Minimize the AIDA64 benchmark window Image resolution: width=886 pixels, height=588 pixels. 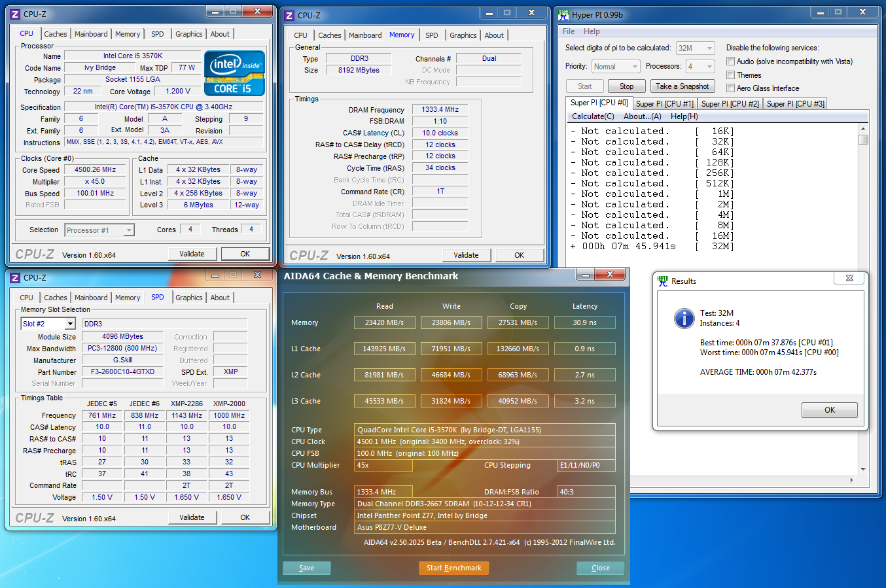pos(586,275)
